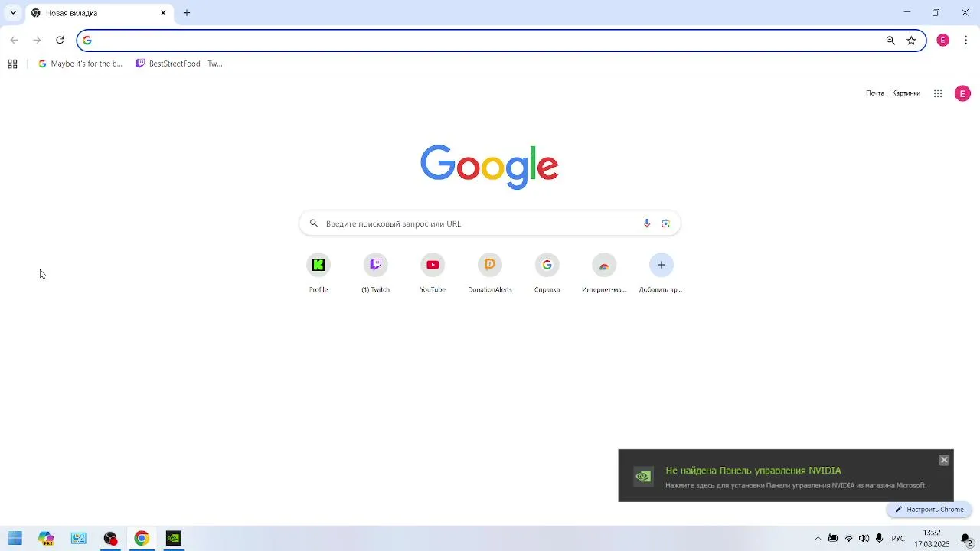Click the battery tray icon
Screen dimensions: 980x551
(833, 539)
